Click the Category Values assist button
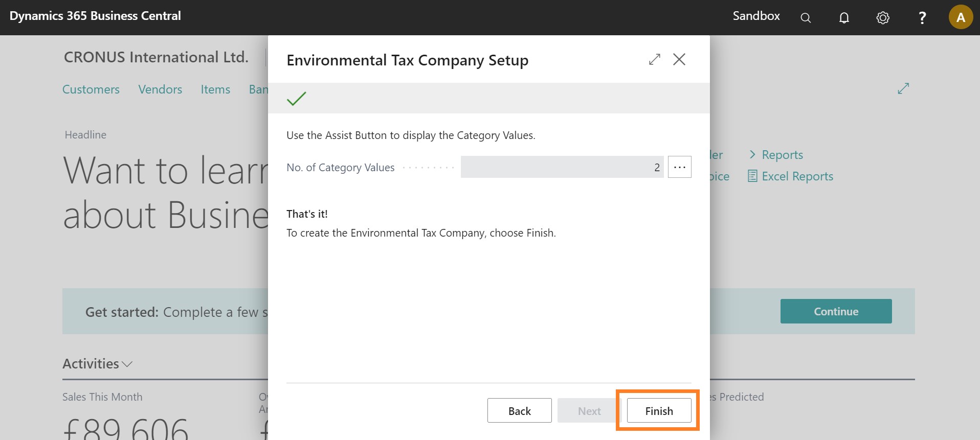 click(x=679, y=167)
